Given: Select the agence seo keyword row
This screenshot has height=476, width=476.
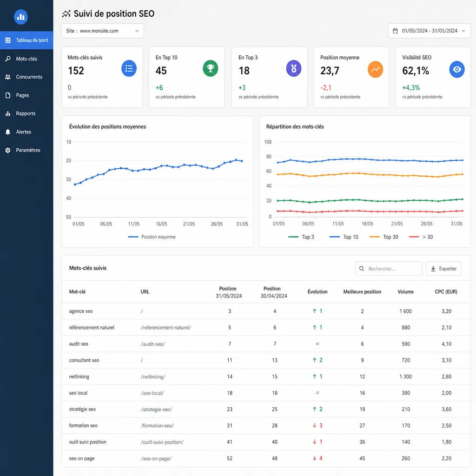Looking at the screenshot, I should point(266,311).
